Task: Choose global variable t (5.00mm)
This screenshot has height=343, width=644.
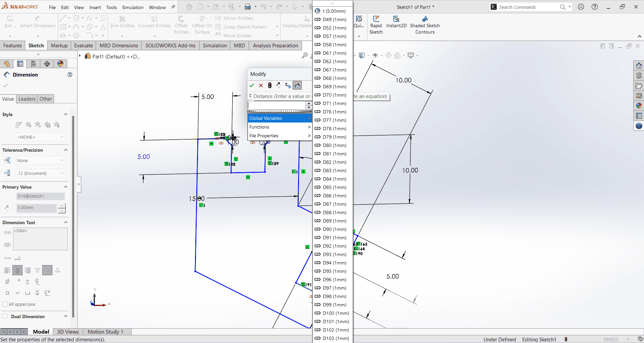Action: click(333, 11)
